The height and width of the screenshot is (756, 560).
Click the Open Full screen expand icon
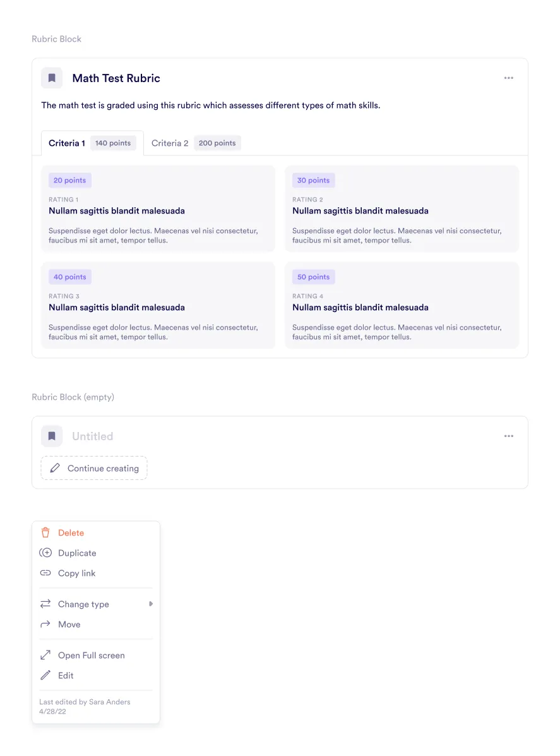45,656
